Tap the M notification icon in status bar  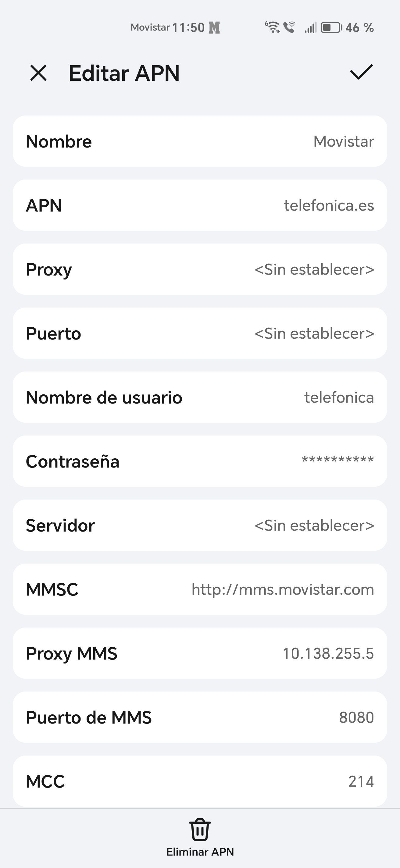click(214, 27)
